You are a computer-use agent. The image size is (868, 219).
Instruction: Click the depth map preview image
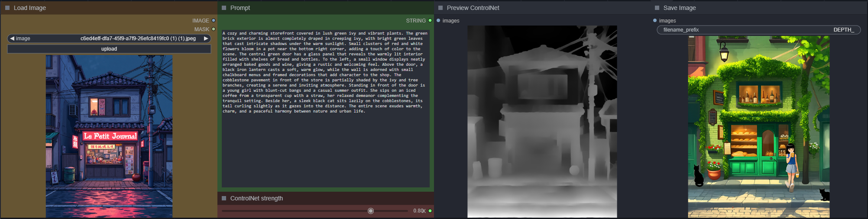(542, 122)
